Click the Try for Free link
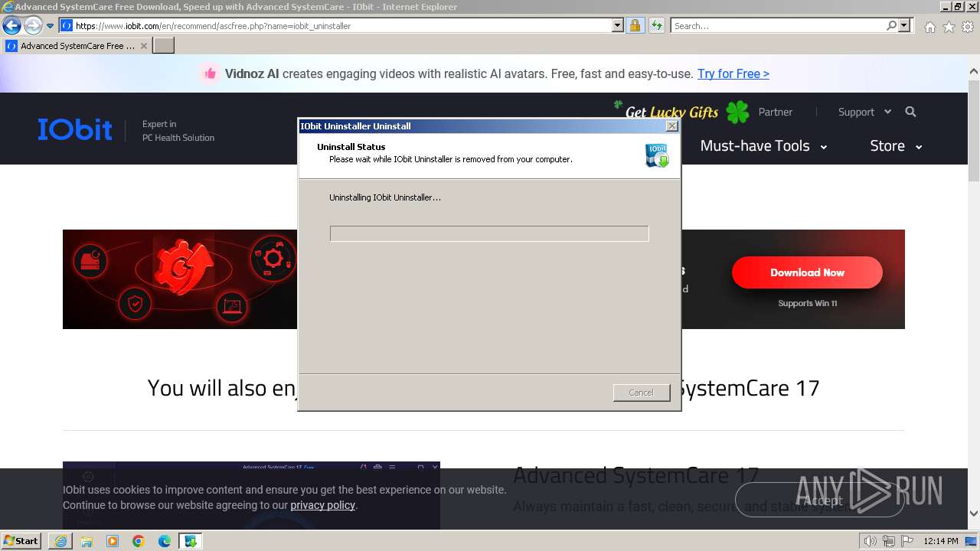Image resolution: width=980 pixels, height=551 pixels. coord(733,73)
